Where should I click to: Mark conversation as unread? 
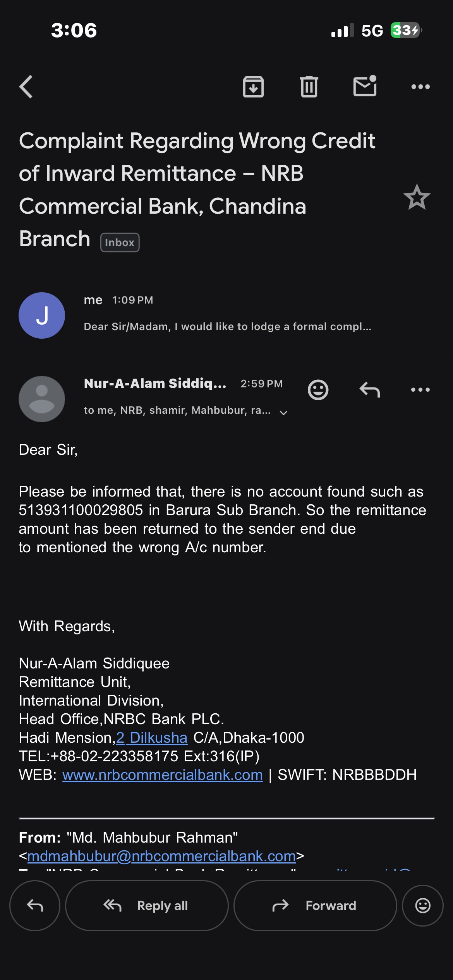tap(365, 86)
